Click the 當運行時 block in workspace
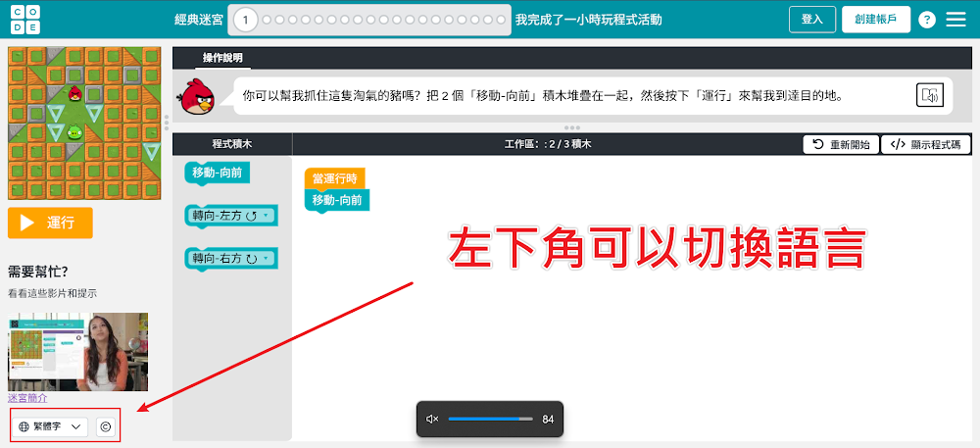 point(334,178)
